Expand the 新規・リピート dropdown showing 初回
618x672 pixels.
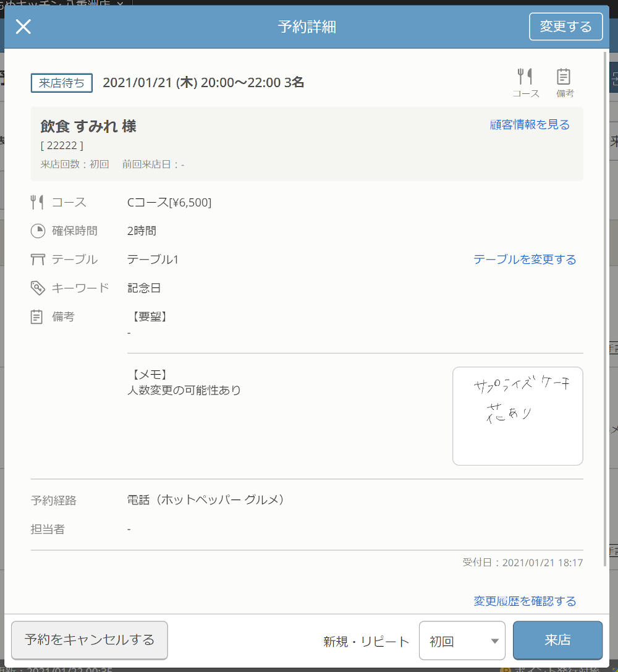462,641
